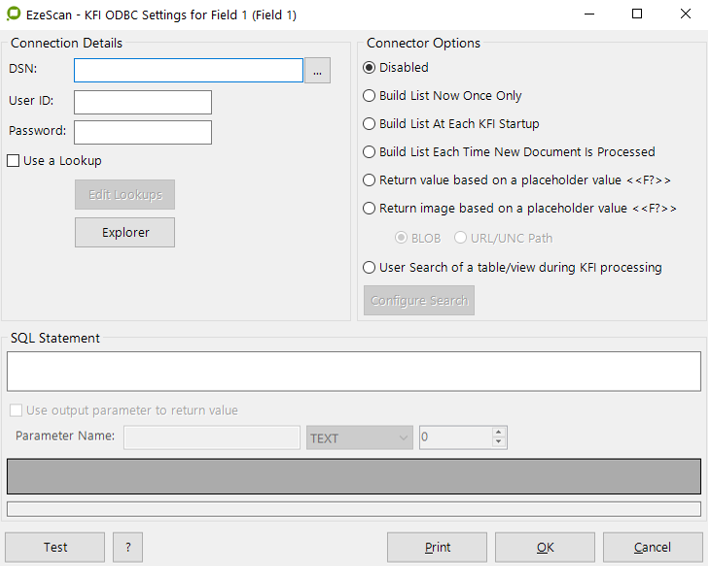Click the question mark help button
Screen dimensions: 708x566
click(128, 547)
